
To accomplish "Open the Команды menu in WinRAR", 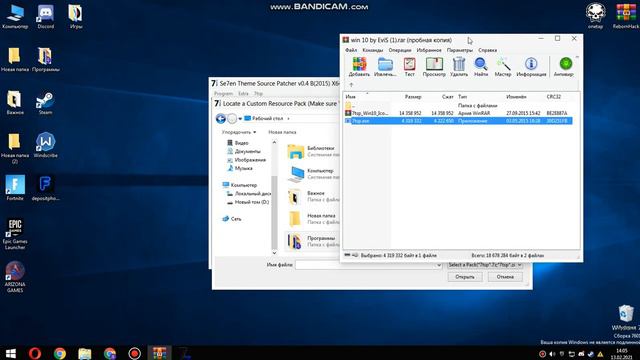I will pos(373,50).
